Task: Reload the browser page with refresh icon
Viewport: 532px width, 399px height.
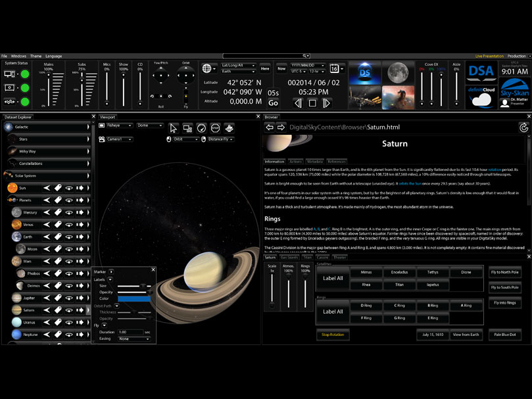Action: pos(523,127)
